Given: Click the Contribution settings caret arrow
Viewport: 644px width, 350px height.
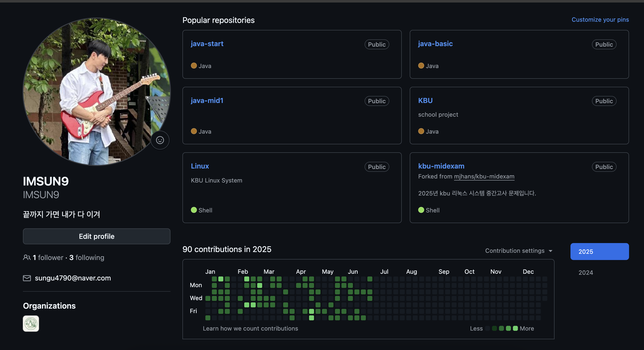Looking at the screenshot, I should click(551, 251).
